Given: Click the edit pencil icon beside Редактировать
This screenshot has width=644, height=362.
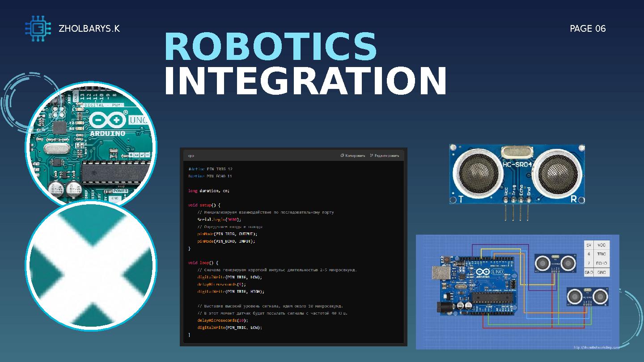Looking at the screenshot, I should [371, 156].
